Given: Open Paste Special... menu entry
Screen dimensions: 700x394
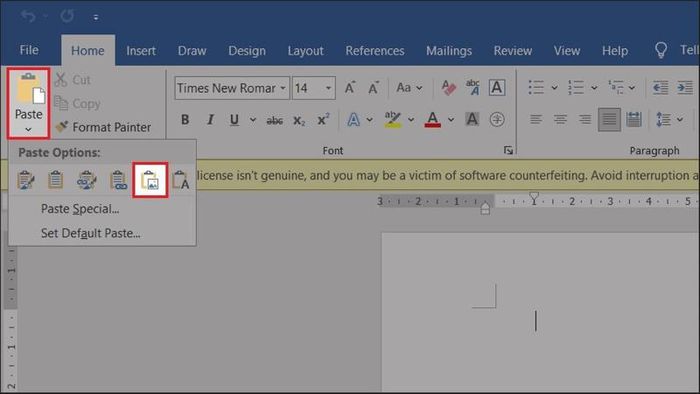Looking at the screenshot, I should 80,209.
